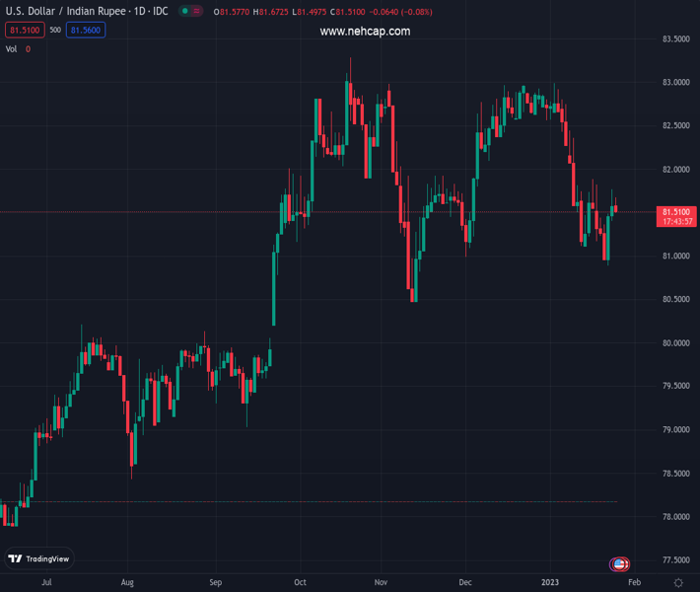Click the Oct label on time axis
The height and width of the screenshot is (592, 700).
[302, 584]
